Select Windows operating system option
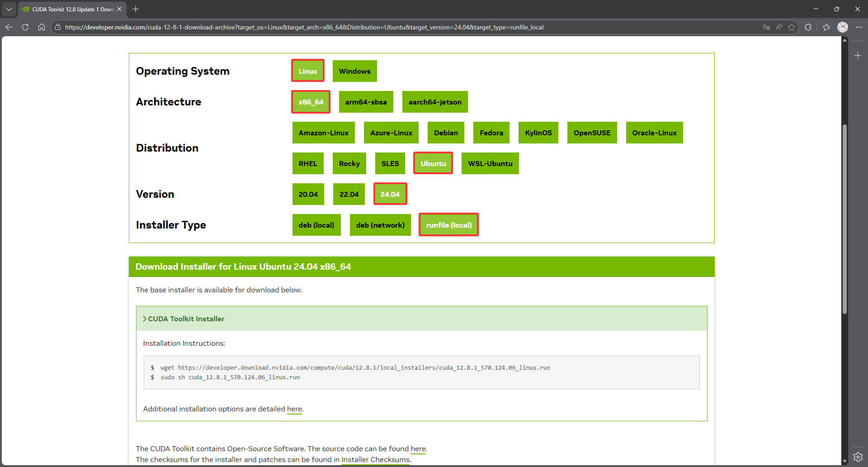Viewport: 868px width, 467px height. [x=354, y=71]
